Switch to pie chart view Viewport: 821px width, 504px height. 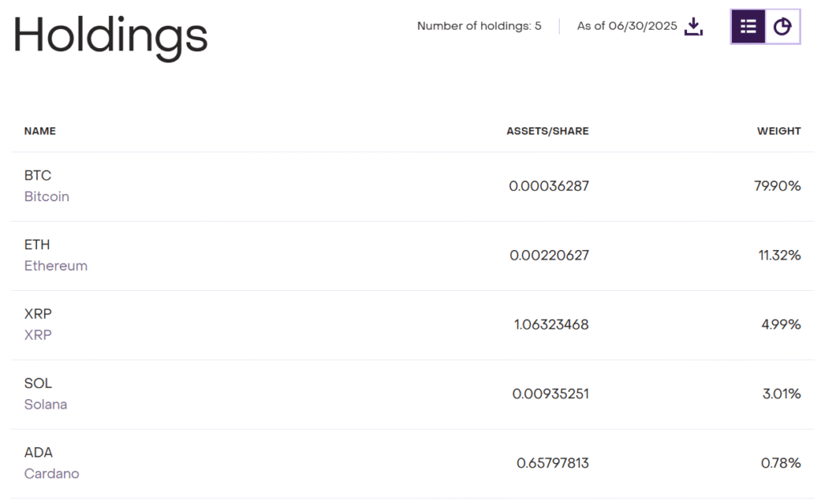782,26
